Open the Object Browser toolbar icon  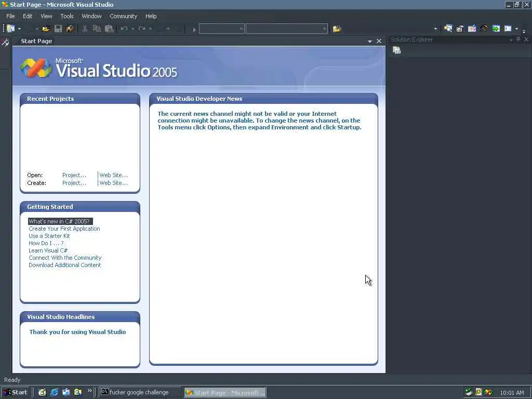coord(472,29)
